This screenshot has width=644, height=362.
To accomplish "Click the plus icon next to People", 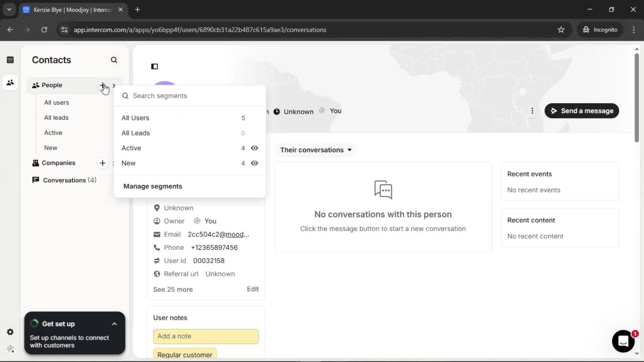I will click(x=102, y=85).
